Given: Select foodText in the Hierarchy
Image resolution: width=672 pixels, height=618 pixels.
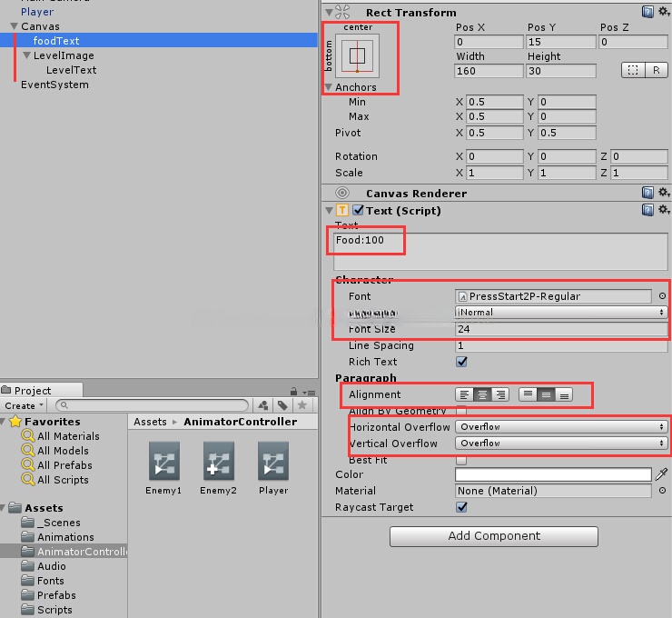Looking at the screenshot, I should [56, 41].
